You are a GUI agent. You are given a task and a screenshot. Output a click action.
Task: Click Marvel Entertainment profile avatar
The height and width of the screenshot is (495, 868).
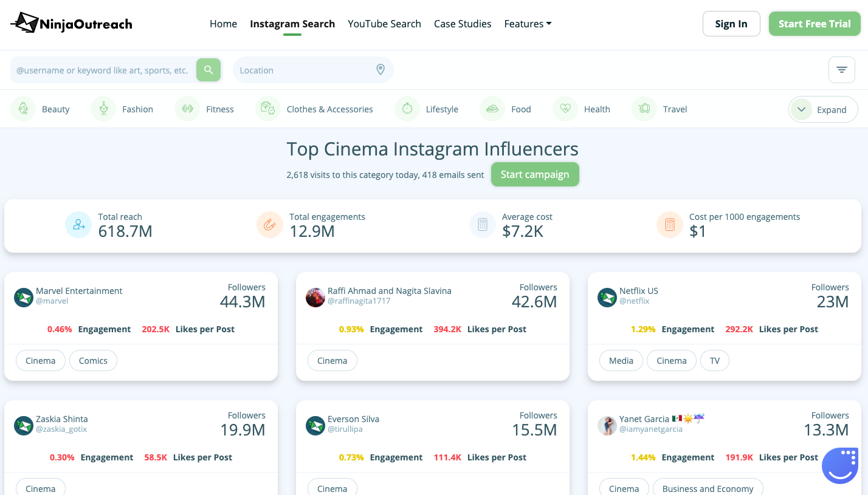point(24,298)
